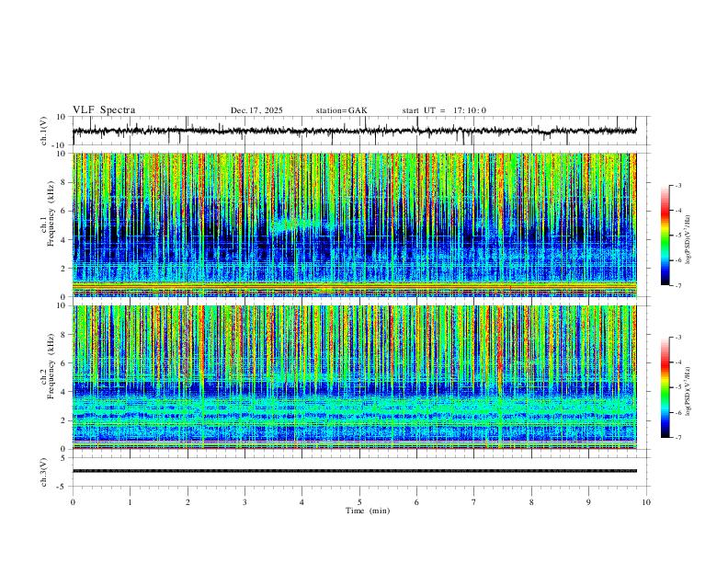The width and height of the screenshot is (728, 563).
Task: Click the ch.3(V) axis label
Action: 44,472
